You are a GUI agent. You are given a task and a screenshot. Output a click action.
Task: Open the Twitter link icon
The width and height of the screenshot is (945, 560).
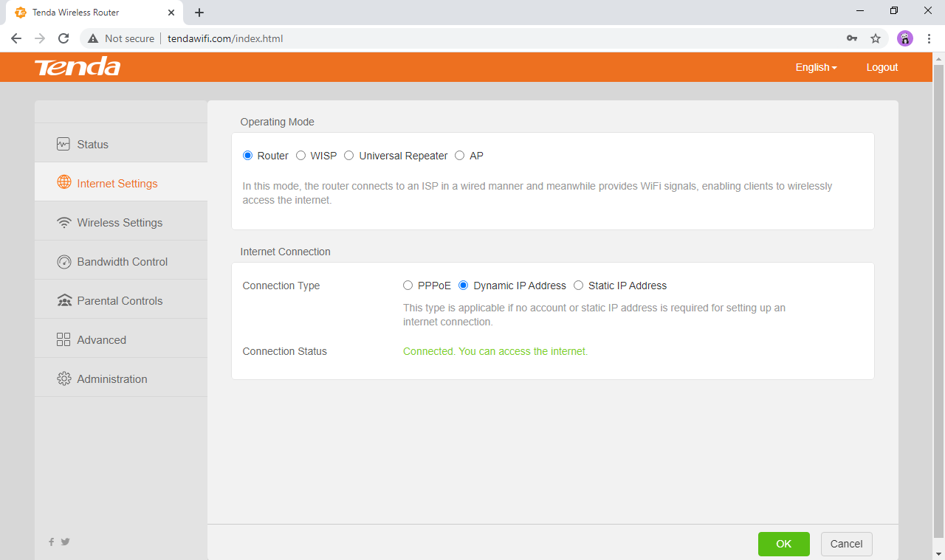[65, 542]
